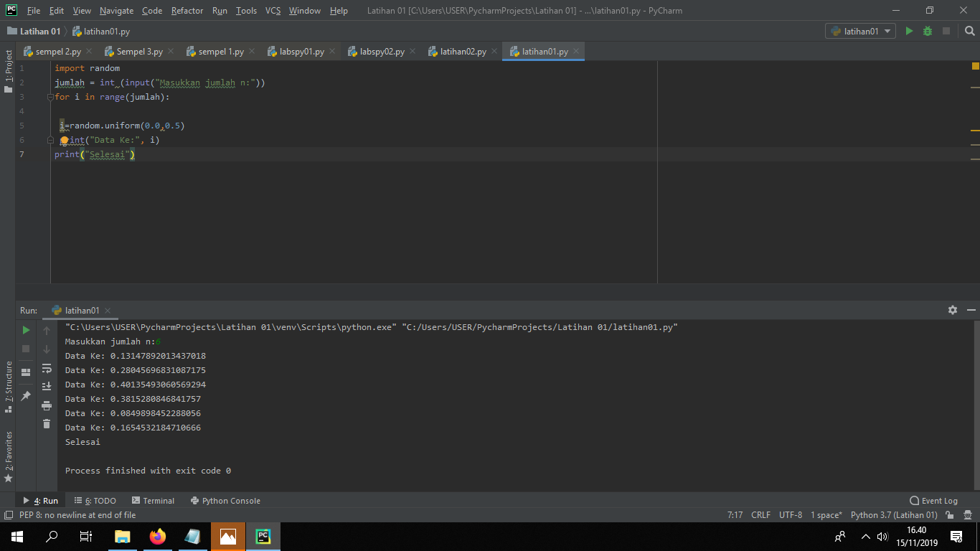This screenshot has height=551, width=980.
Task: Click the Restore Layout icon in Run panel
Action: (26, 372)
